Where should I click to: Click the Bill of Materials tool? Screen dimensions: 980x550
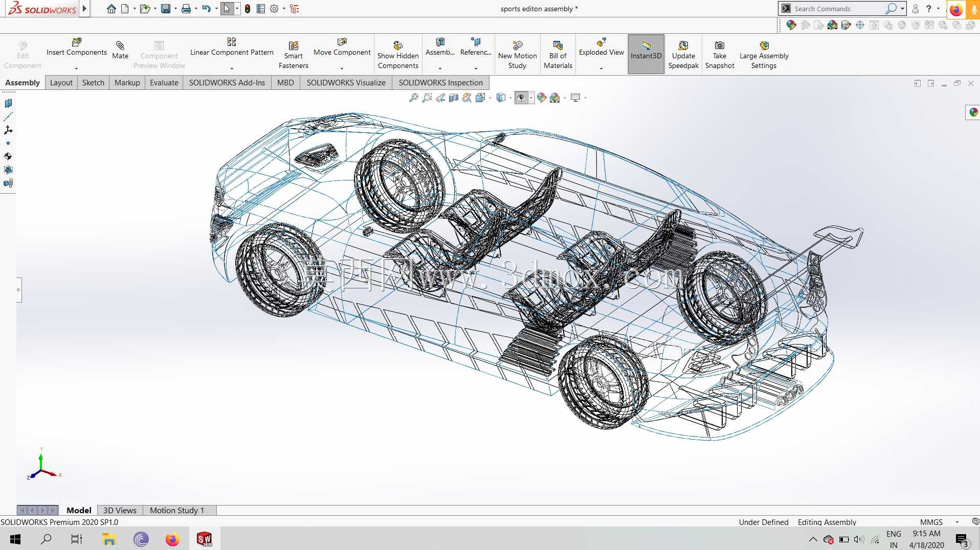pos(558,55)
